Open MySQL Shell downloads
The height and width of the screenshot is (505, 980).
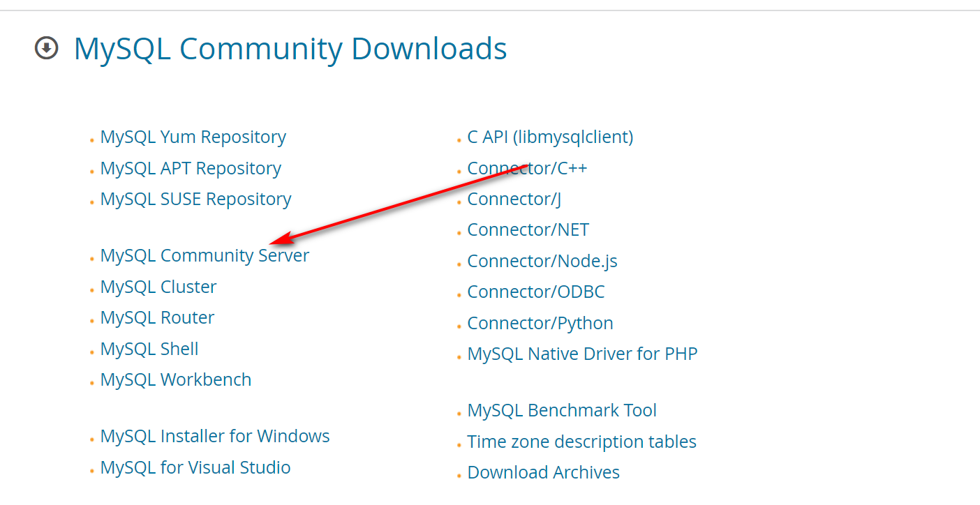[x=149, y=349]
